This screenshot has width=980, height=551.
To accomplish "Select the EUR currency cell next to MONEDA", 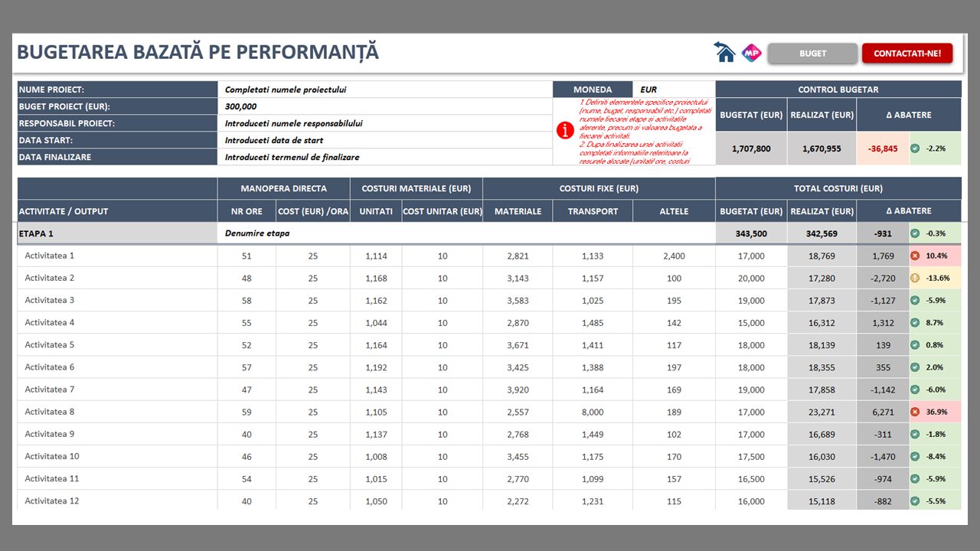I will [673, 90].
